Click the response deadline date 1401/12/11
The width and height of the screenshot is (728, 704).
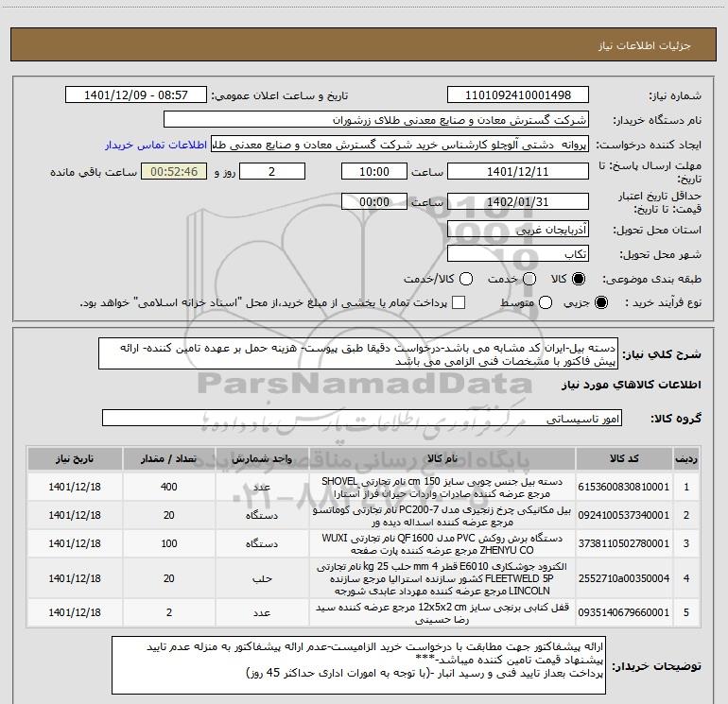tap(518, 172)
